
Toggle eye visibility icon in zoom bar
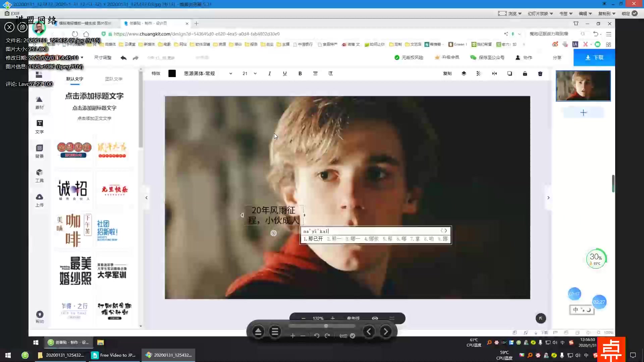[375, 318]
